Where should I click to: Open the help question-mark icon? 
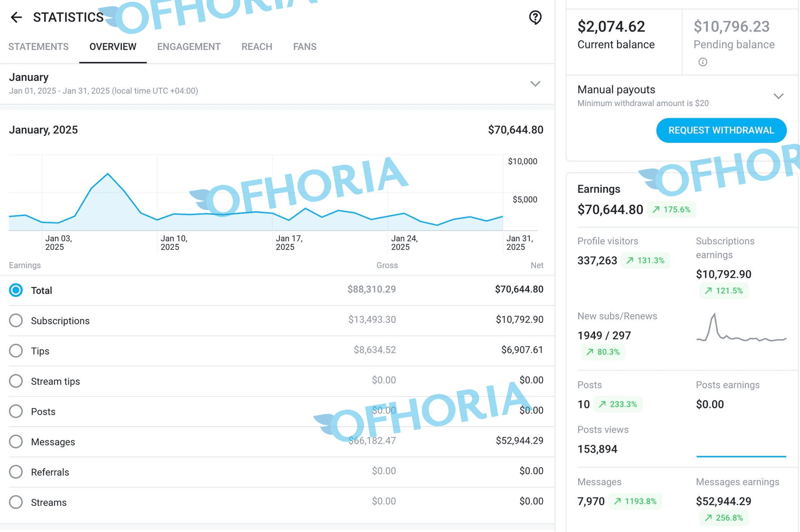pos(535,17)
